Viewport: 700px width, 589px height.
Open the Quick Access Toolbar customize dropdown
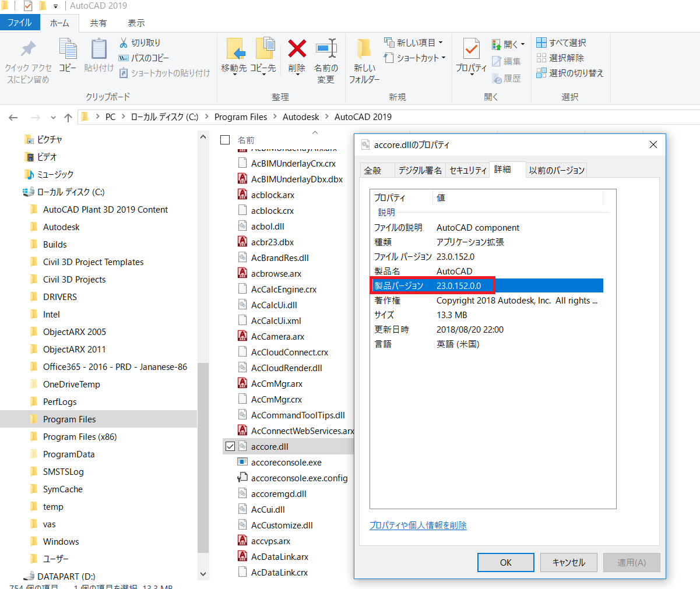pyautogui.click(x=55, y=6)
